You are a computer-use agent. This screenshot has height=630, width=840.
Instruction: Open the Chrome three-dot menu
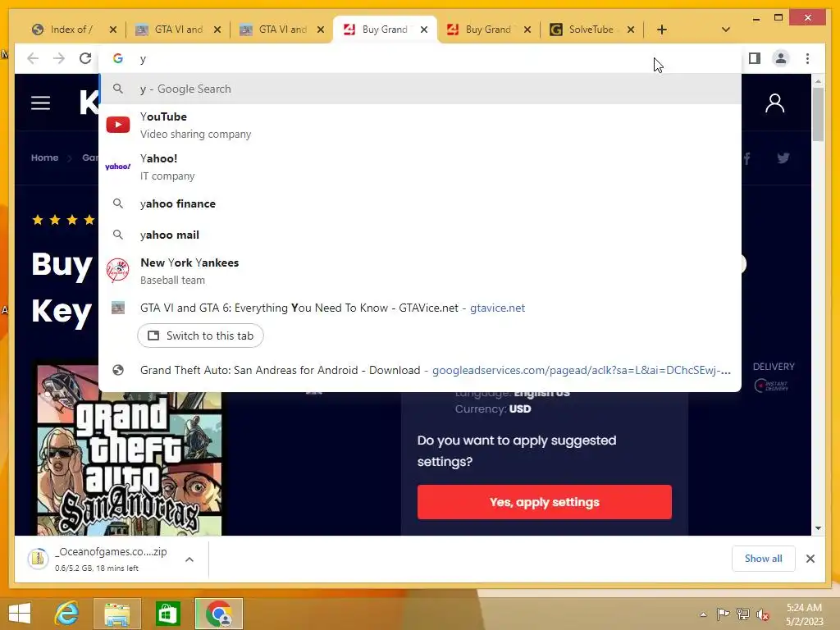tap(807, 58)
